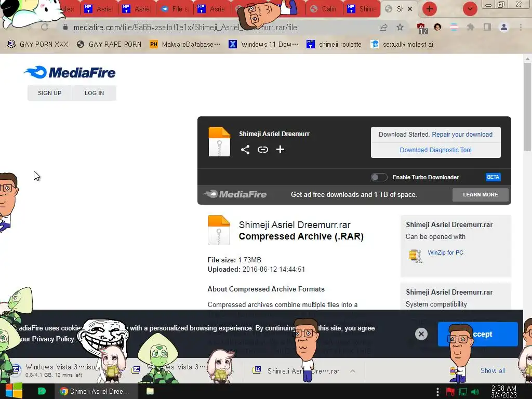Open the Windows Start button
Viewport: 532px width, 399px height.
[14, 391]
